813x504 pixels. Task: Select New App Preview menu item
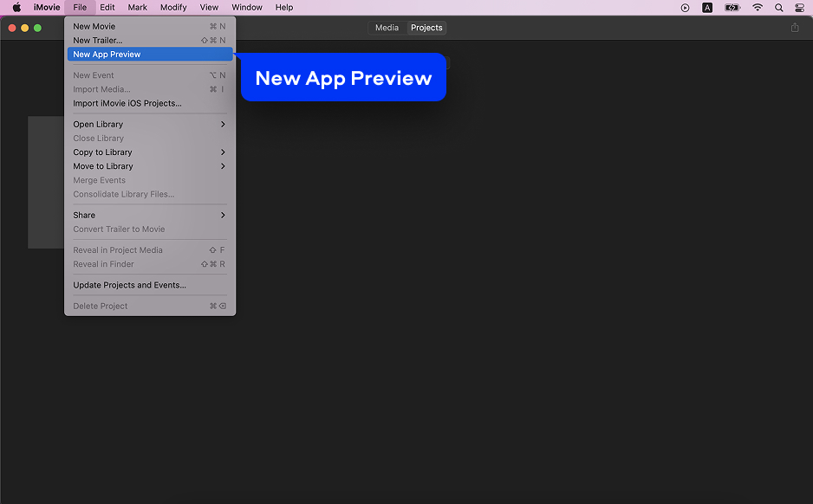click(150, 55)
